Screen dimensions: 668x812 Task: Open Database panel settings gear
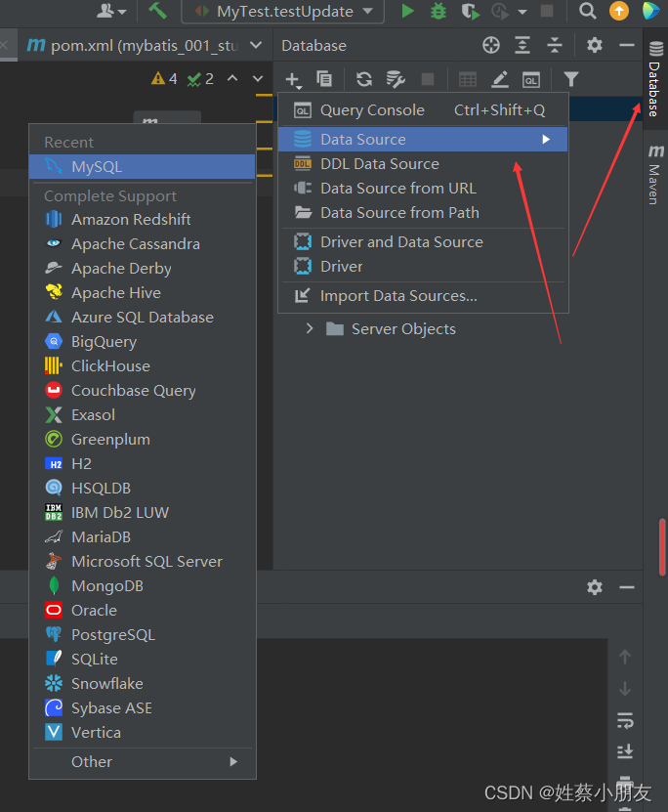click(x=595, y=45)
